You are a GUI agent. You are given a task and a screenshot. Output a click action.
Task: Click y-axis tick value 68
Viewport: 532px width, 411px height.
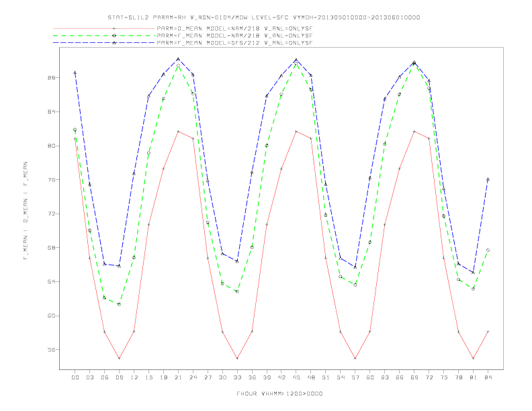point(52,248)
